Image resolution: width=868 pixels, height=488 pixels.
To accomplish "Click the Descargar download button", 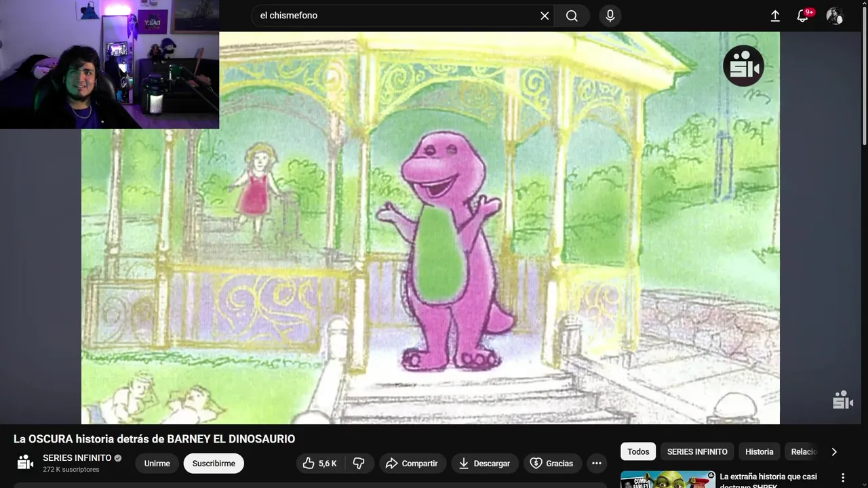I will [485, 464].
